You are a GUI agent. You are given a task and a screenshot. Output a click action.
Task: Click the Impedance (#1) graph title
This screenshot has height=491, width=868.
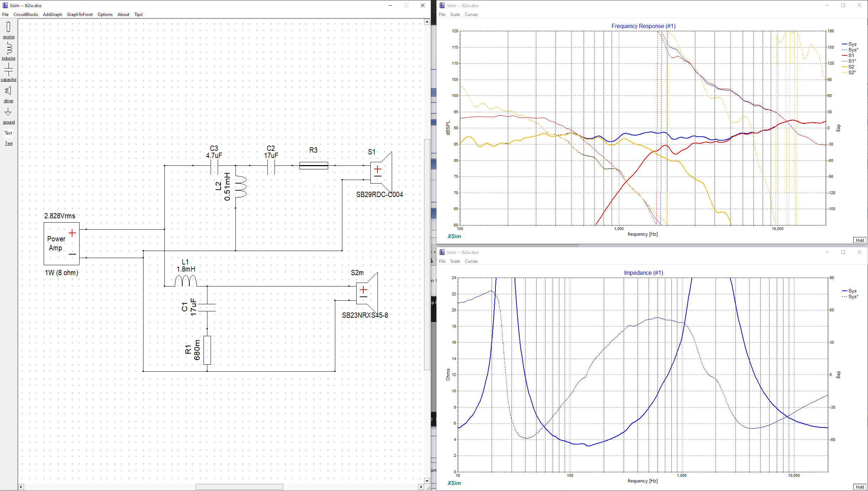643,273
